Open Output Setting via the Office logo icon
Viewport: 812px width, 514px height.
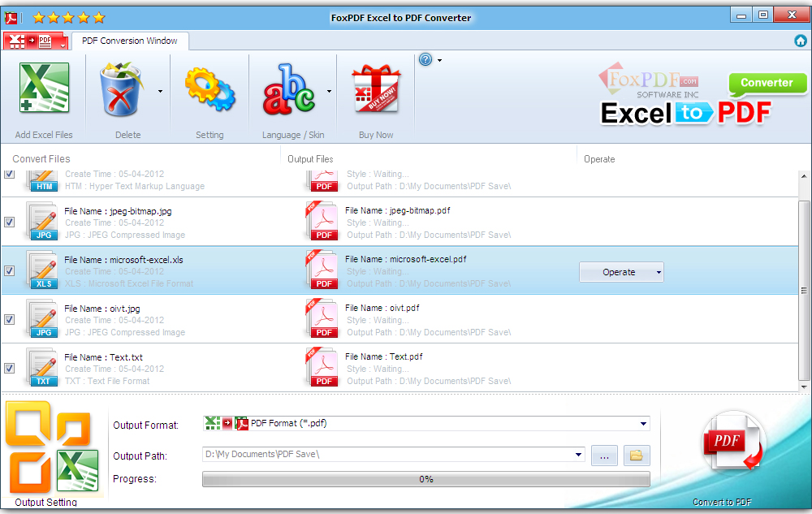point(52,447)
